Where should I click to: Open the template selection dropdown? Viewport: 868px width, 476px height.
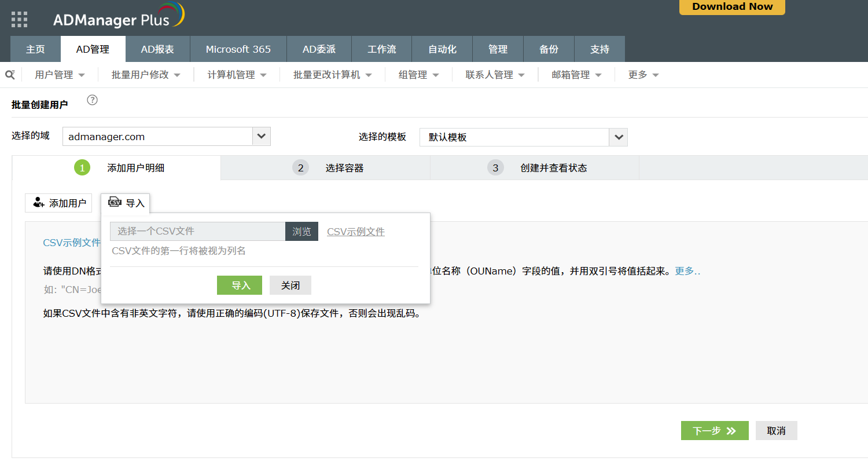619,137
